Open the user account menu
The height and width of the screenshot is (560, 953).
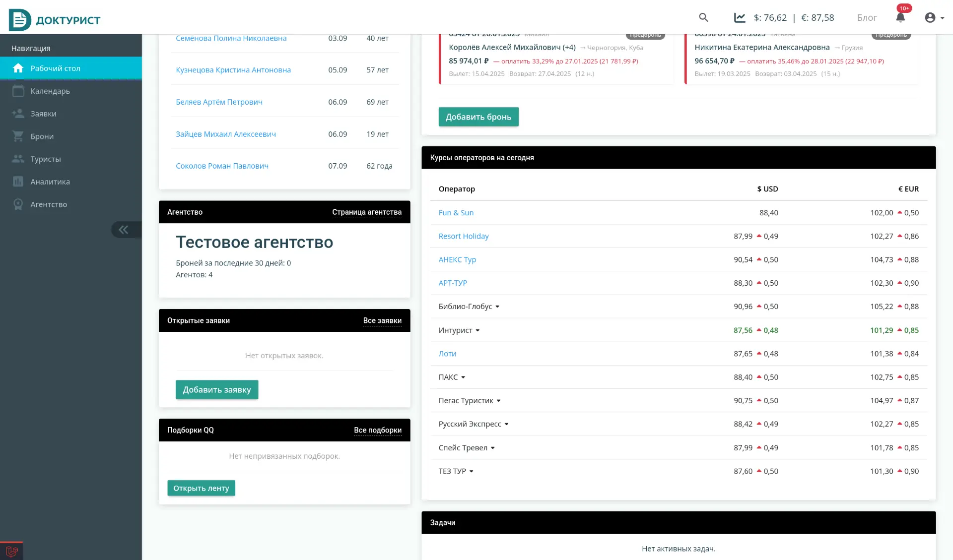click(934, 17)
